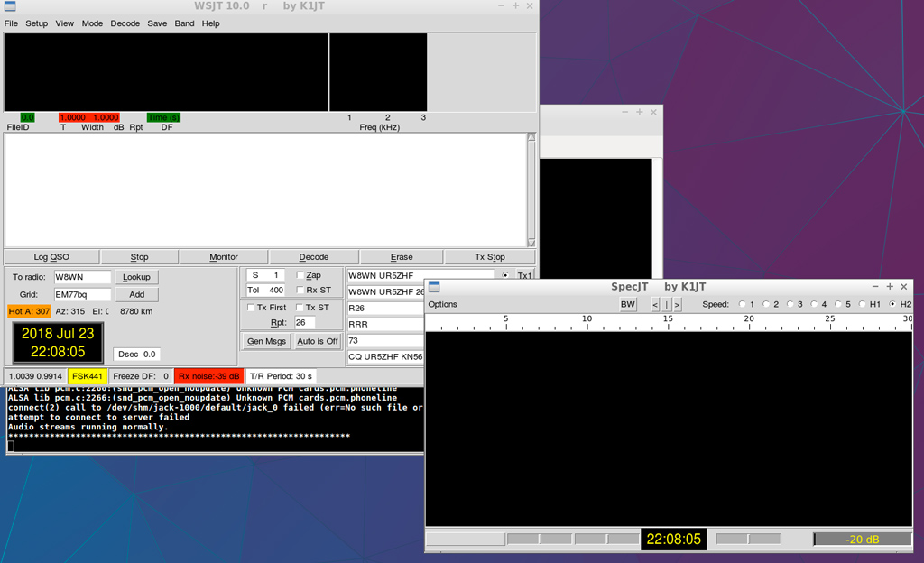This screenshot has width=924, height=563.
Task: Click the WSJT window menu icon
Action: 10,6
